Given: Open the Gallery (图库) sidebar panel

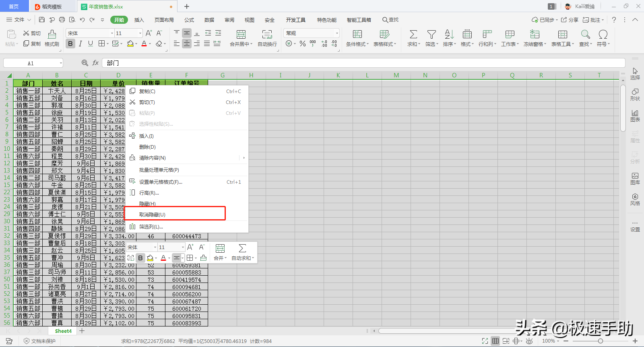Looking at the screenshot, I should [x=635, y=179].
